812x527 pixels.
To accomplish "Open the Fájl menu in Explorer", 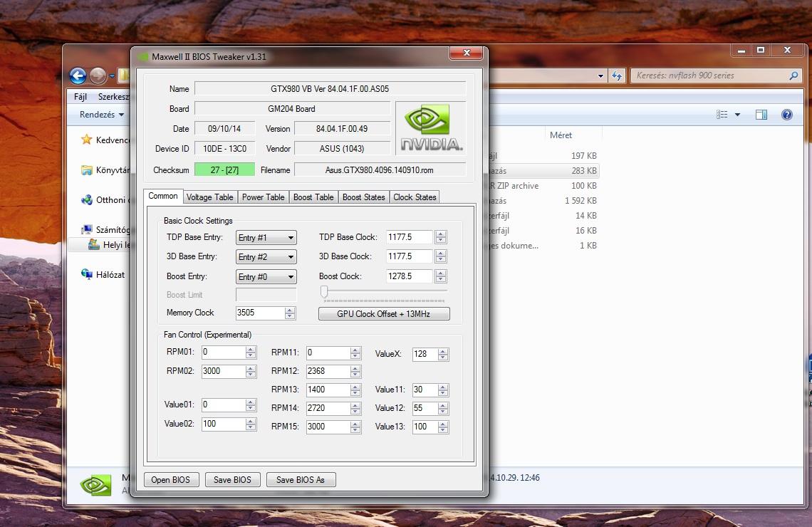I will pos(80,96).
